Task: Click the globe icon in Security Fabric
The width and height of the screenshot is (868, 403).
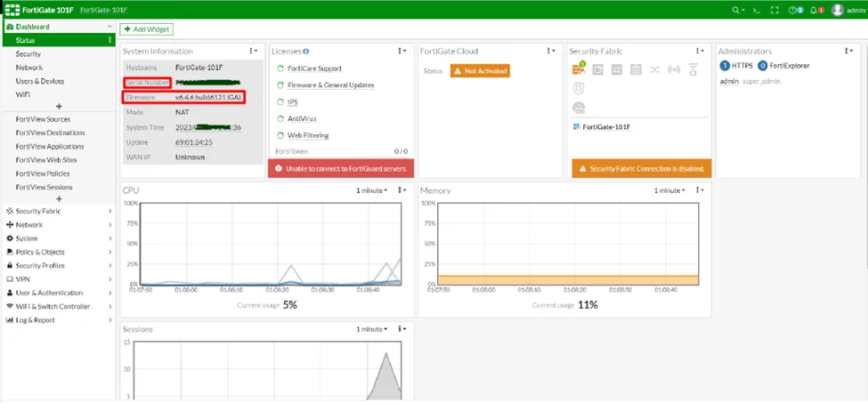Action: click(579, 108)
